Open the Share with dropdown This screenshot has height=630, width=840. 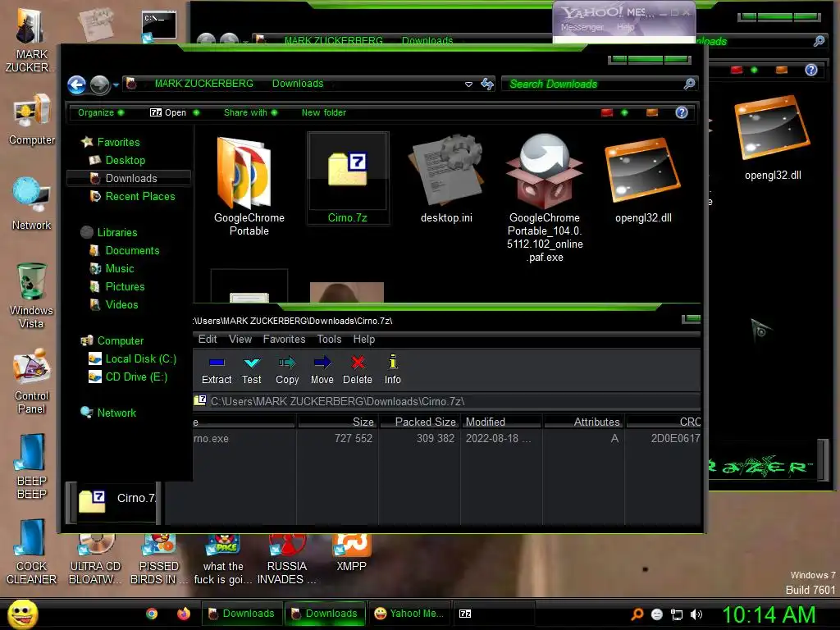pos(250,112)
